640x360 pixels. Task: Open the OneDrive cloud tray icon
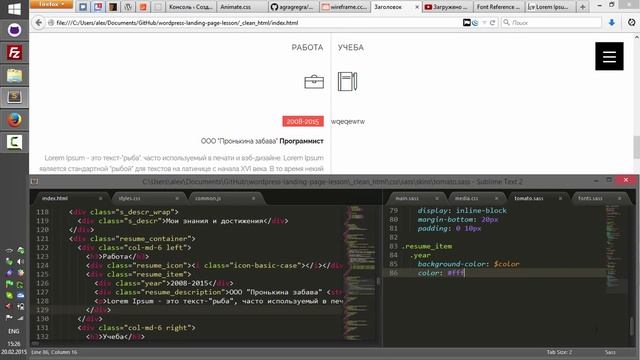click(x=20, y=295)
